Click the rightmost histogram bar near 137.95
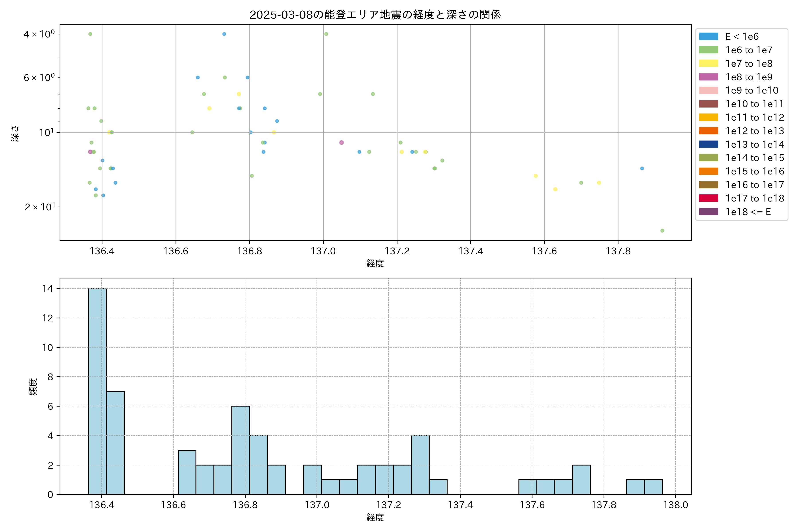Screen dimensions: 798x532 tap(653, 487)
